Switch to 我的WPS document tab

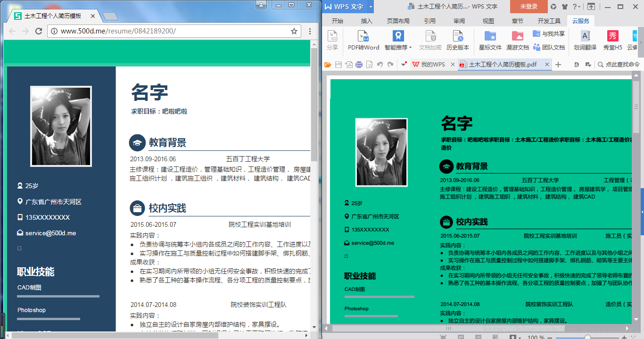[x=433, y=65]
